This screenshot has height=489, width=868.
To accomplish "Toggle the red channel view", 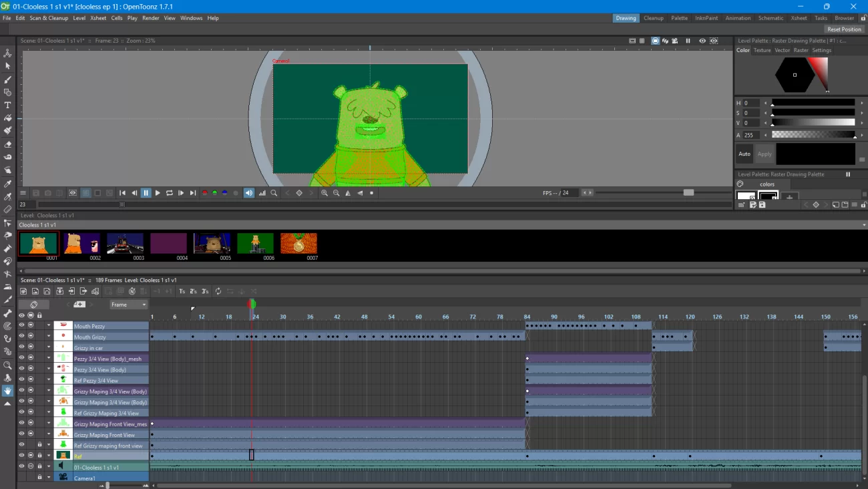I will point(204,193).
